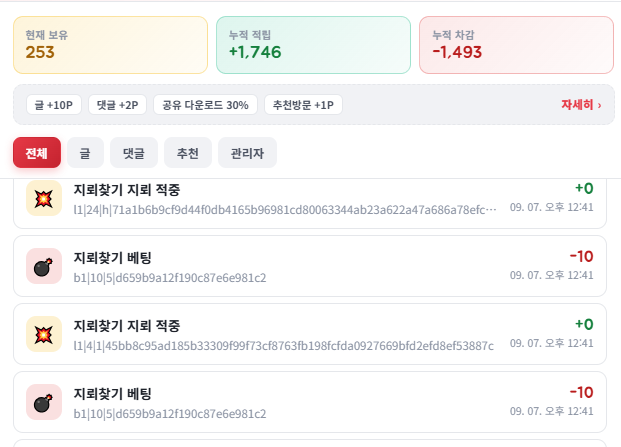Open the first 지뢰찾기 베팅 -10 entry title
The image size is (621, 447).
(112, 258)
